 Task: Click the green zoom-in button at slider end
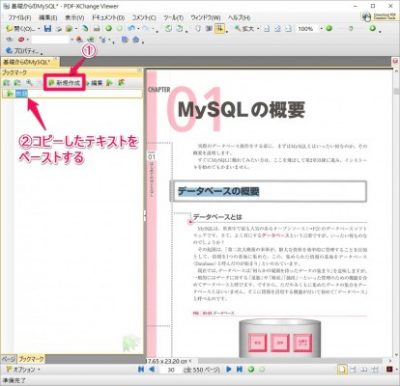click(372, 29)
